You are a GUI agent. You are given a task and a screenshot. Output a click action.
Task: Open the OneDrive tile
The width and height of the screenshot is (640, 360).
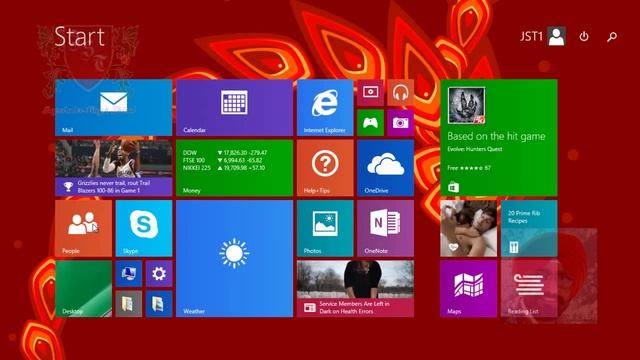pos(385,168)
